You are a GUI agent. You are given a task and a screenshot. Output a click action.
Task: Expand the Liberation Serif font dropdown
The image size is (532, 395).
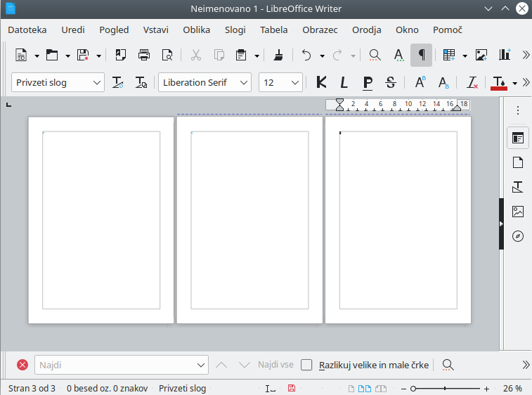click(x=244, y=82)
